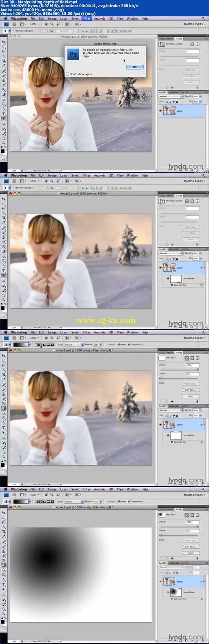The image size is (209, 644).
Task: Click the Masks tab in the black radial gradient frame
Action: coord(179,509)
